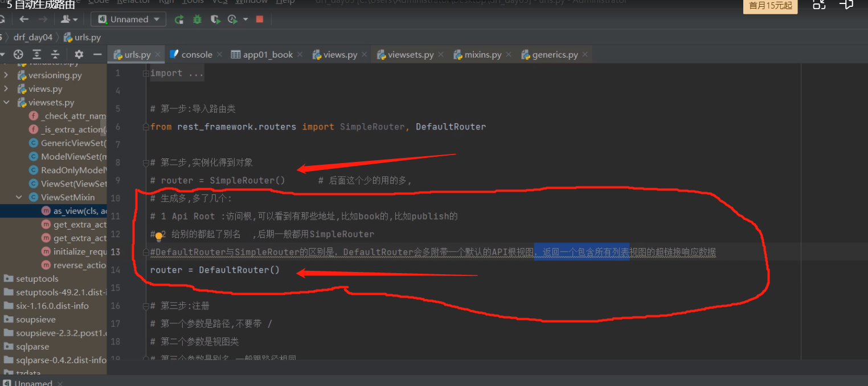This screenshot has width=868, height=386.
Task: Stop the running process with red square
Action: click(x=260, y=19)
